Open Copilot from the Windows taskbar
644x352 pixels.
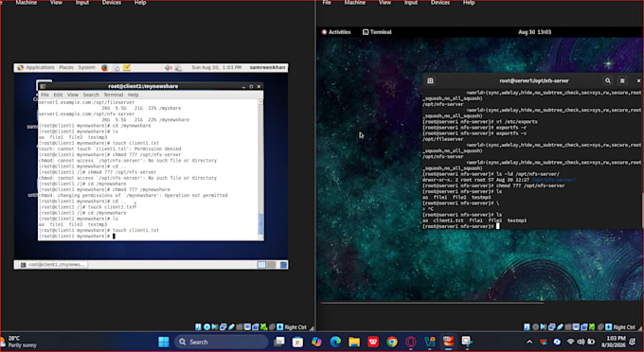pos(316,342)
